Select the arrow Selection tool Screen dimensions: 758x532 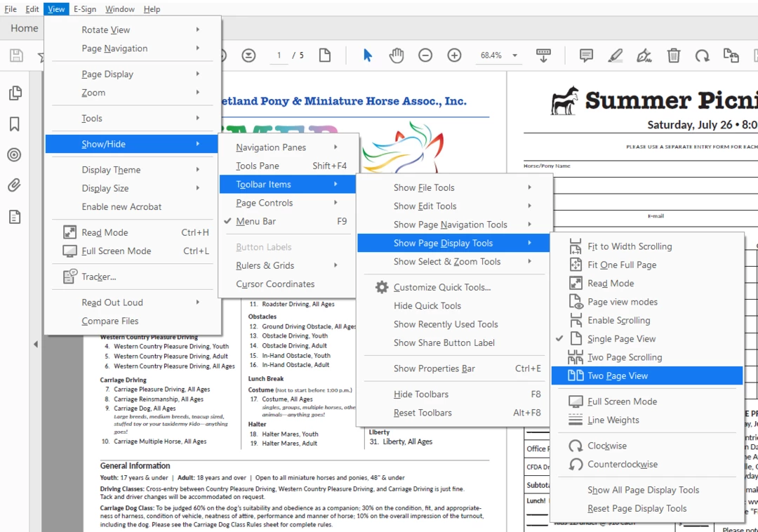367,55
